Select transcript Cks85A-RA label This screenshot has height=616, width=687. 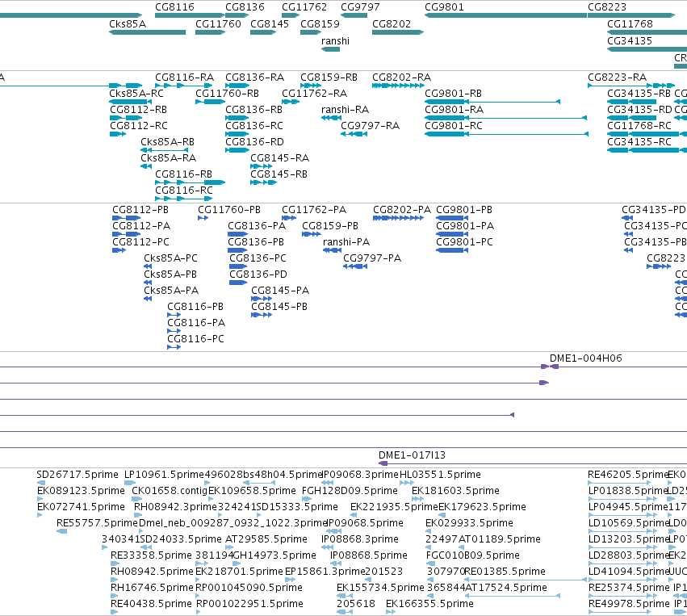pos(168,158)
